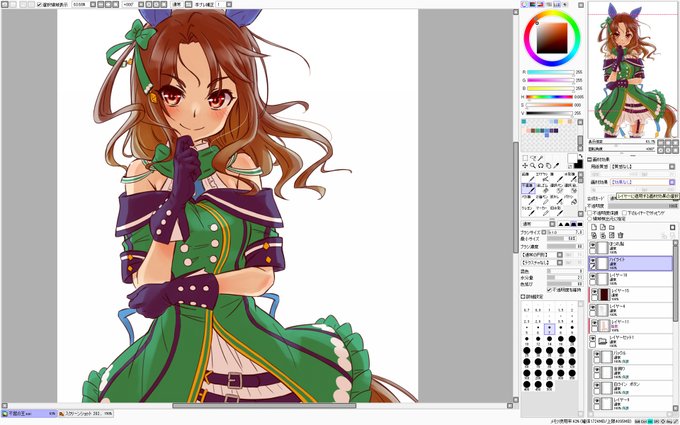This screenshot has width=680, height=425.
Task: Swap foreground and background colors arrow
Action: pyautogui.click(x=581, y=156)
